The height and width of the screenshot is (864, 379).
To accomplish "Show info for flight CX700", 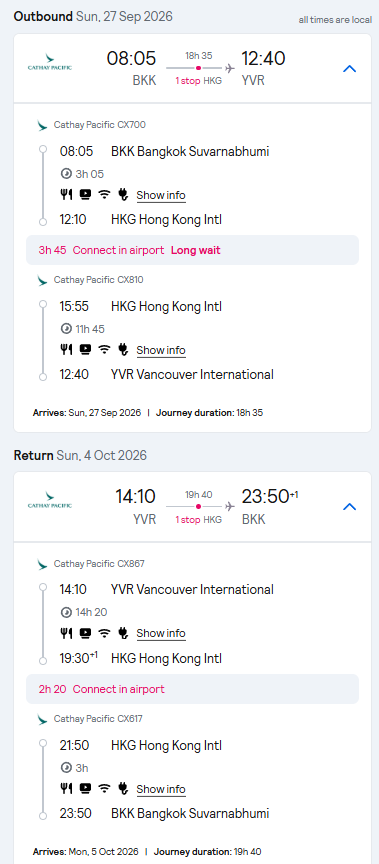I will [x=161, y=195].
